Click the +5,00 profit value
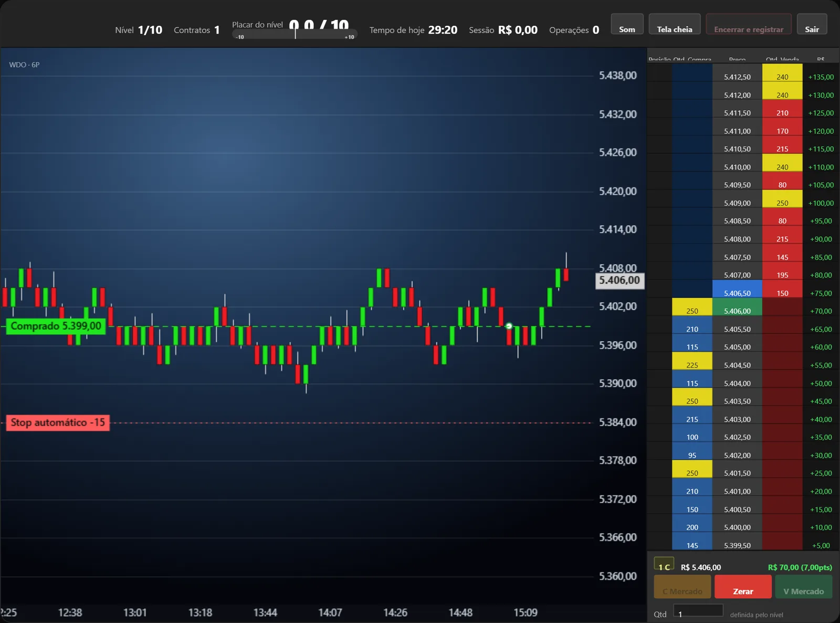 point(821,545)
